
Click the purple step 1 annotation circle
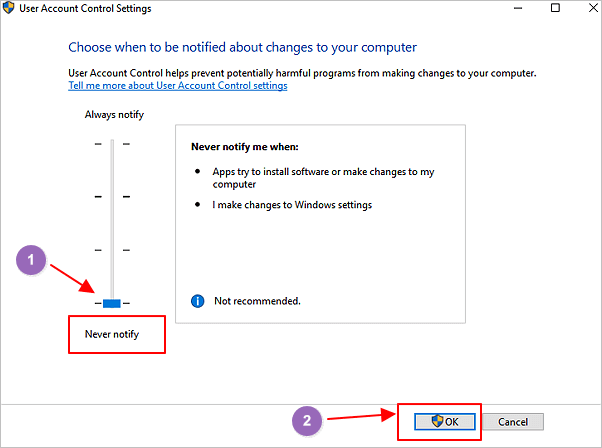point(33,261)
